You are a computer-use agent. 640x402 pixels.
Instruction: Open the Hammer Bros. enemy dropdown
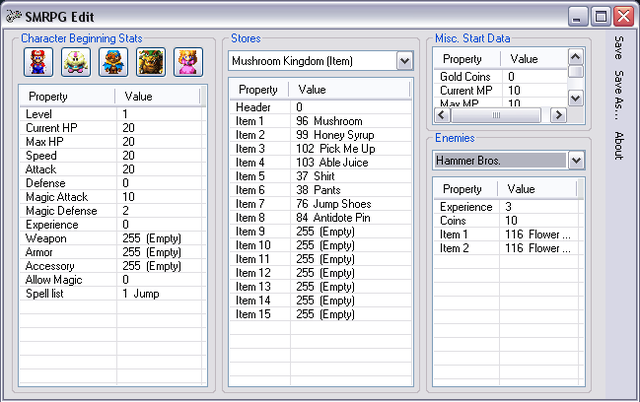point(576,161)
